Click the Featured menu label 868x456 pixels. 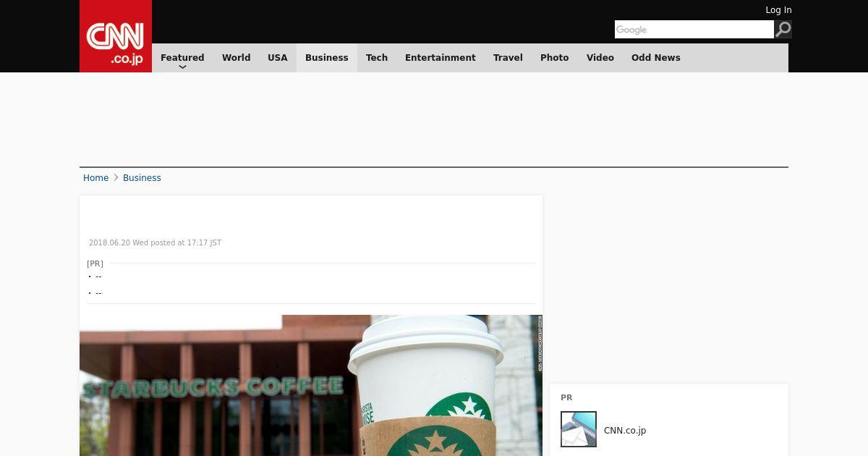[x=182, y=57]
